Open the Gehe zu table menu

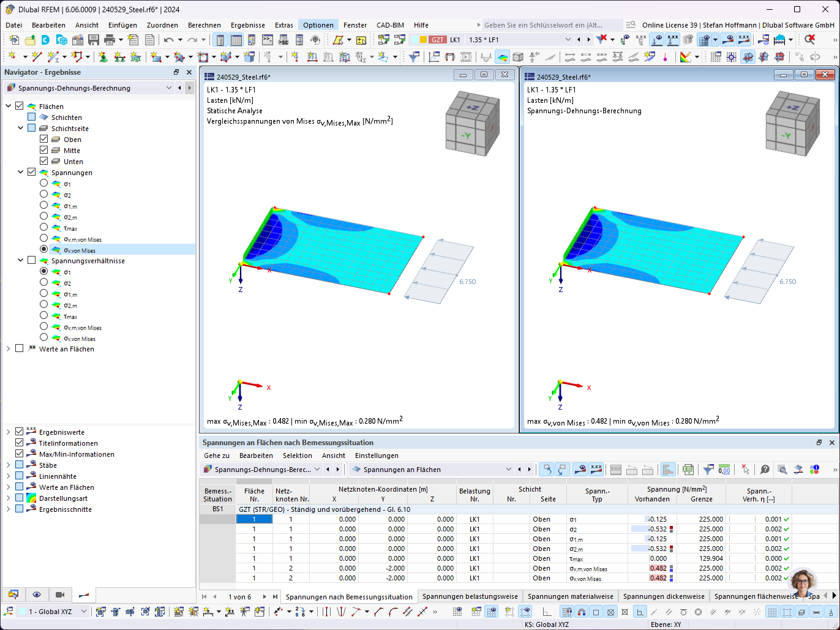click(217, 456)
